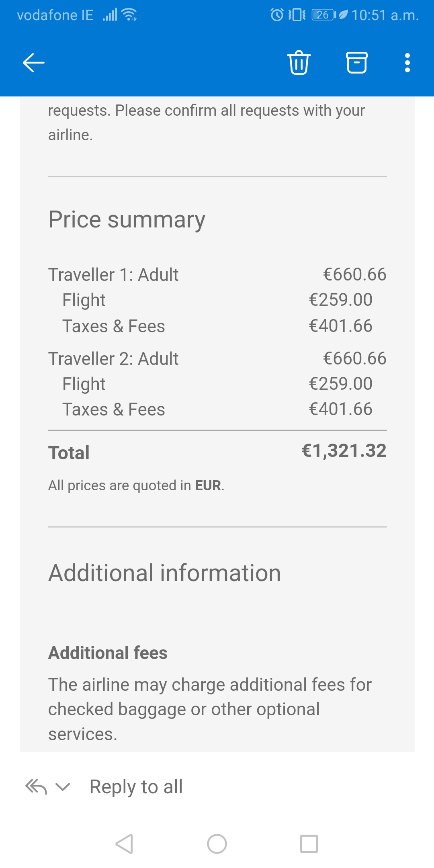
Task: Select the Total price €1,321.32
Action: tap(344, 451)
